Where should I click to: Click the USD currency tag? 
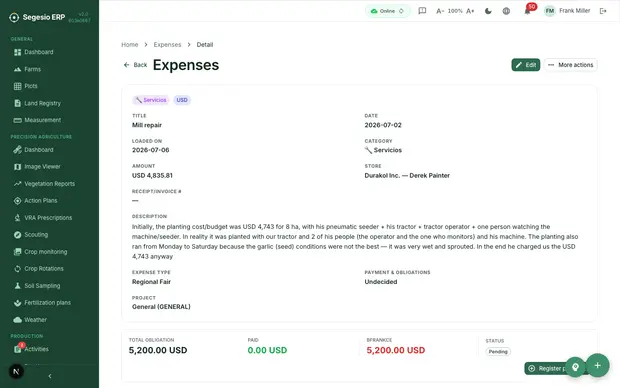coord(182,100)
